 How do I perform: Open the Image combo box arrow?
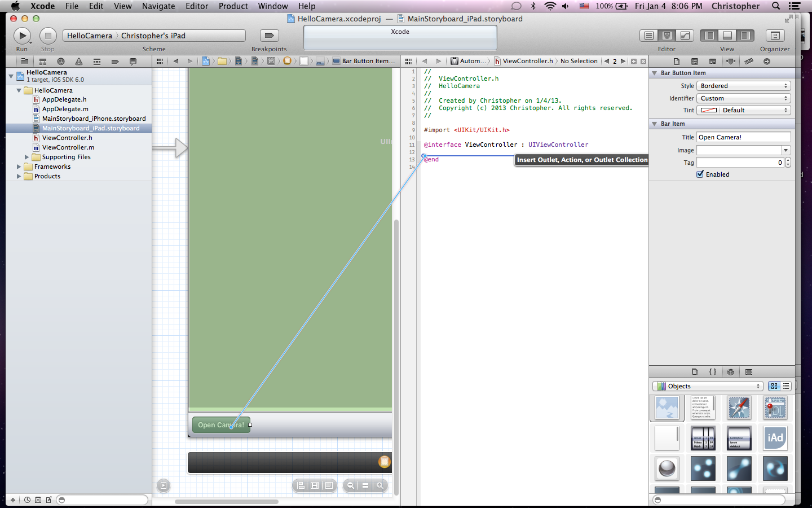coord(786,150)
